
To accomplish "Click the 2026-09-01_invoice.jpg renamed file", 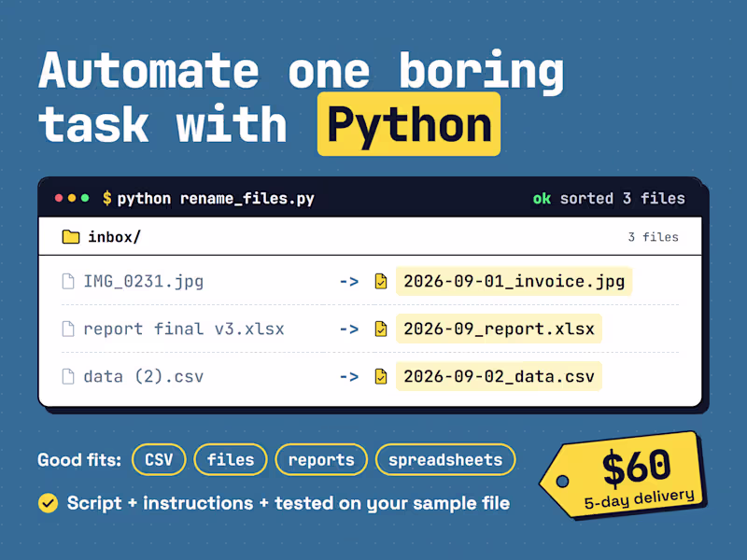I will click(514, 282).
